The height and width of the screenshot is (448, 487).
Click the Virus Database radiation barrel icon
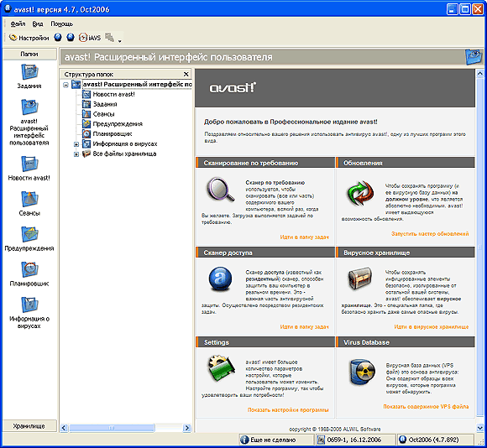tap(362, 372)
